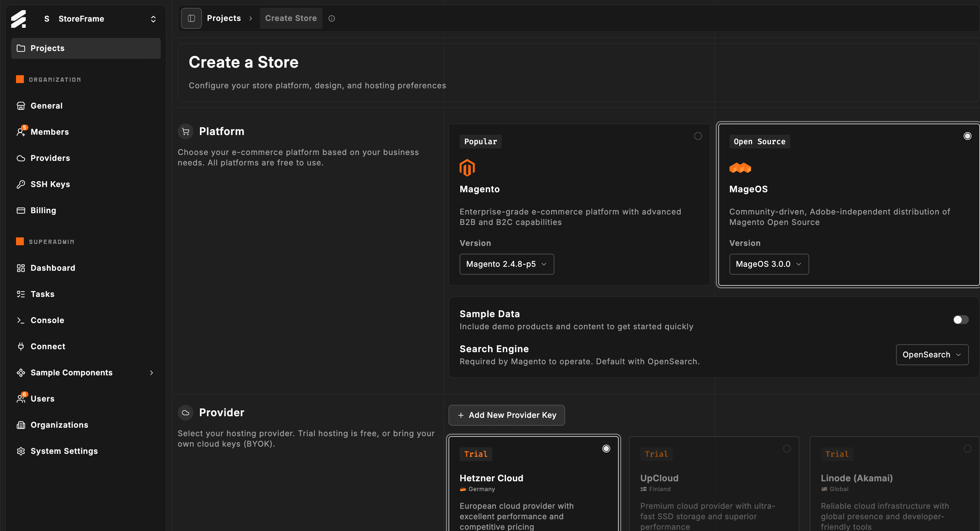Click the General storefront icon
The width and height of the screenshot is (980, 531).
pyautogui.click(x=21, y=106)
